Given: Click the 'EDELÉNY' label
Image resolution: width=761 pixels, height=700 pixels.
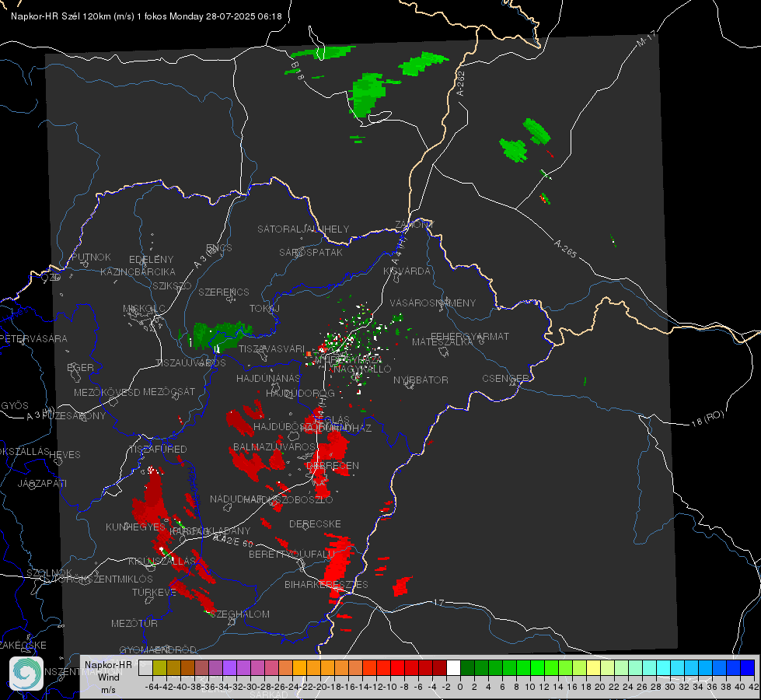Looking at the screenshot, I should pyautogui.click(x=151, y=260).
